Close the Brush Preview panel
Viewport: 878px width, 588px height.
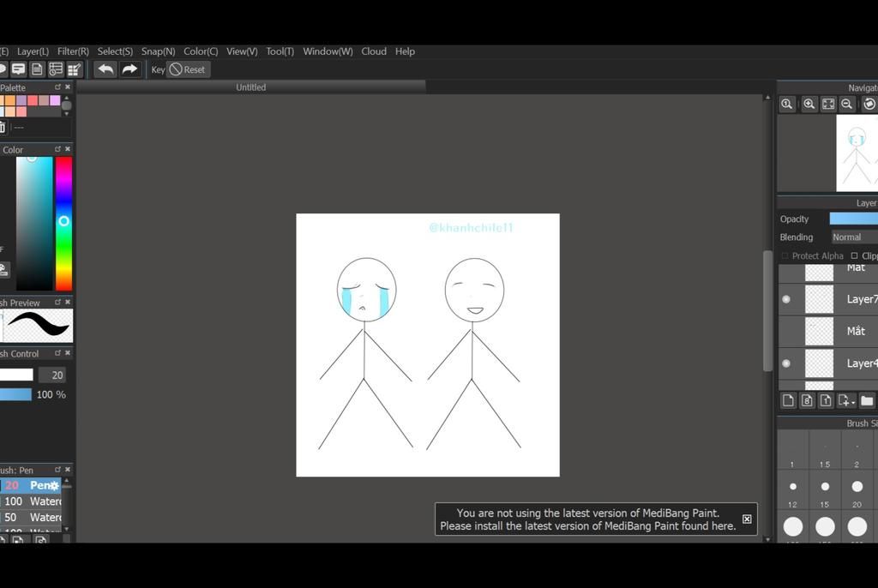coord(68,302)
